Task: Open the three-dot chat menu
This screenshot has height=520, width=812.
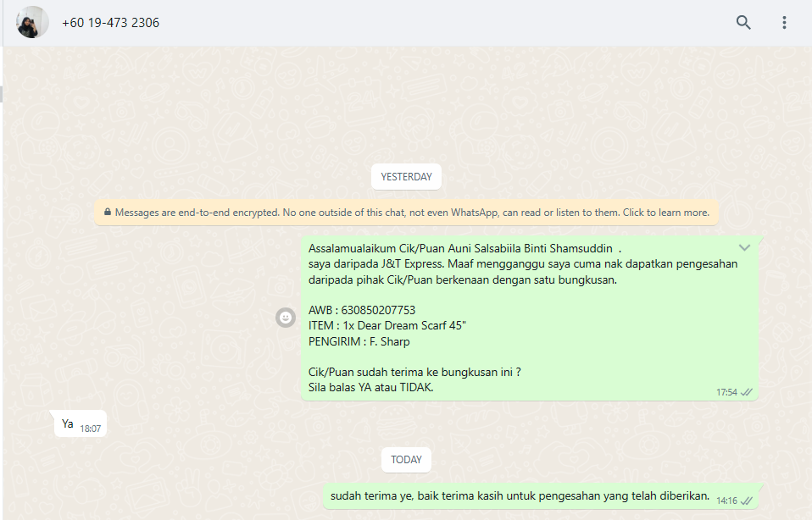Action: [784, 23]
